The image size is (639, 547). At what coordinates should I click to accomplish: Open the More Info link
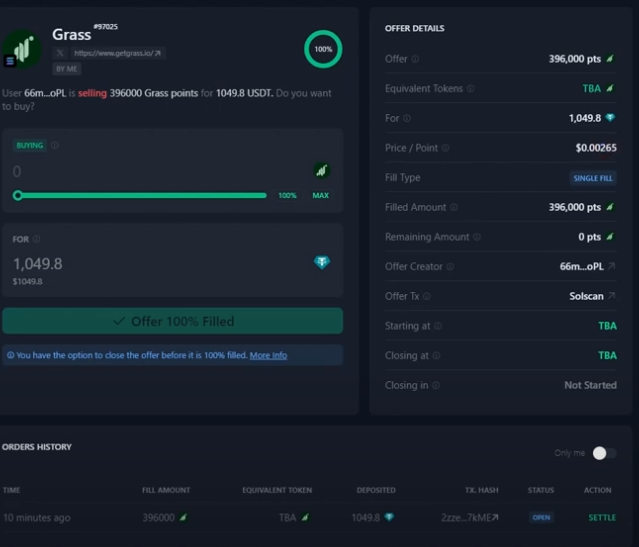pos(268,355)
